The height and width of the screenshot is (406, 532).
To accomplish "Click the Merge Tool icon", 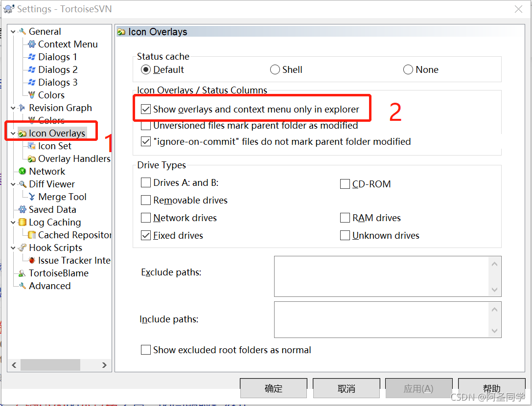I will tap(31, 197).
